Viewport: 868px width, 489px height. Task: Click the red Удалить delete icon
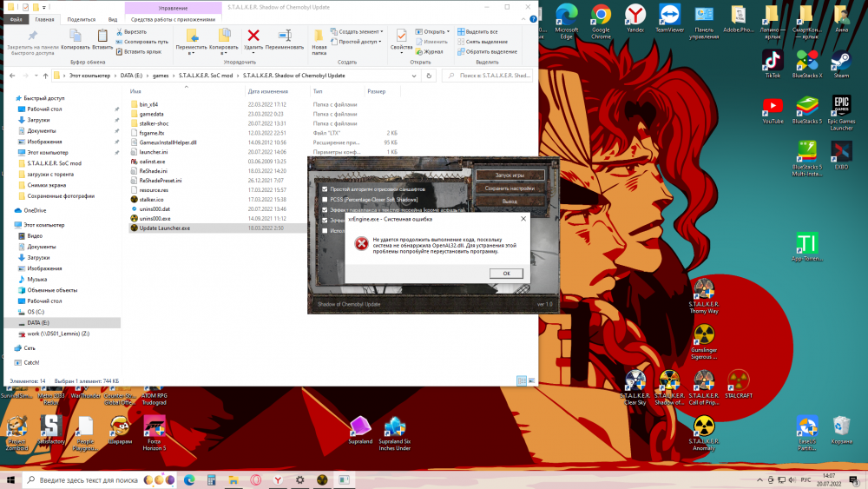click(253, 36)
